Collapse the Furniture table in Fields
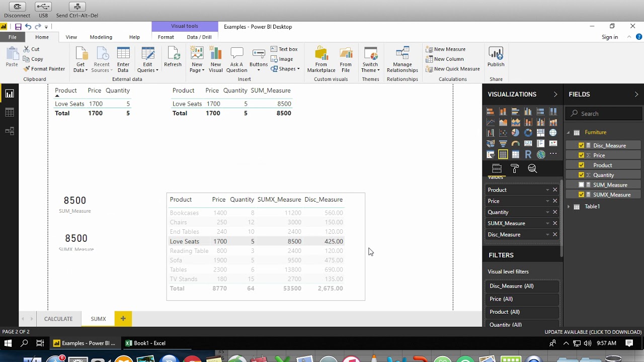 (x=569, y=133)
